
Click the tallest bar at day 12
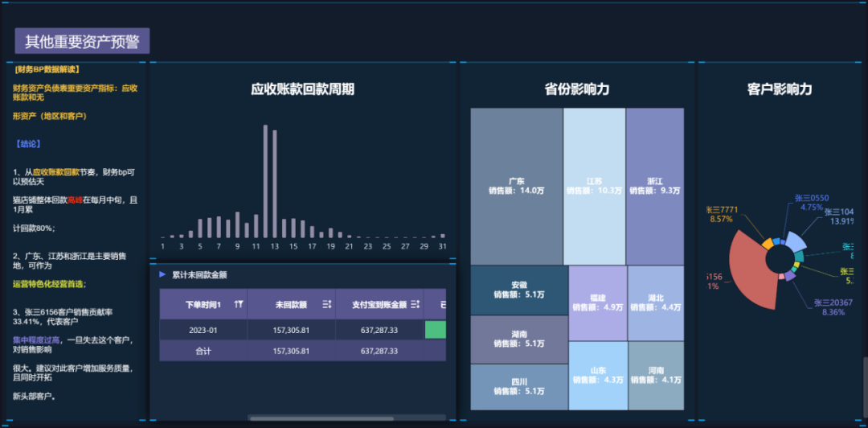(x=265, y=181)
